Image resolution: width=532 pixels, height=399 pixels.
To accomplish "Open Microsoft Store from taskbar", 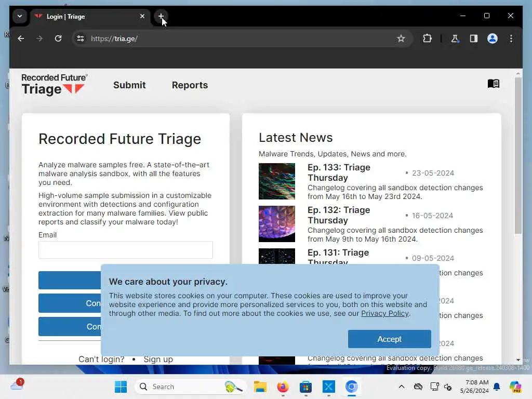I will click(305, 387).
